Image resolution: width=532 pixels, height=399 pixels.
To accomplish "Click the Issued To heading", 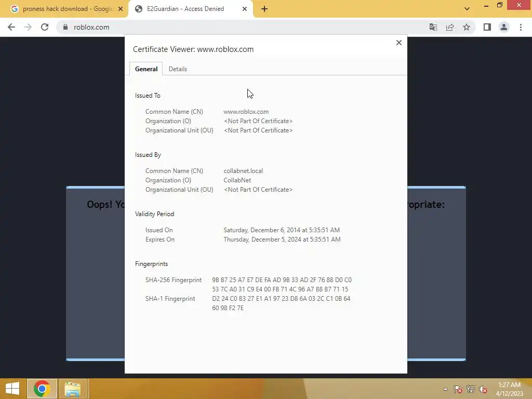I will pyautogui.click(x=148, y=96).
